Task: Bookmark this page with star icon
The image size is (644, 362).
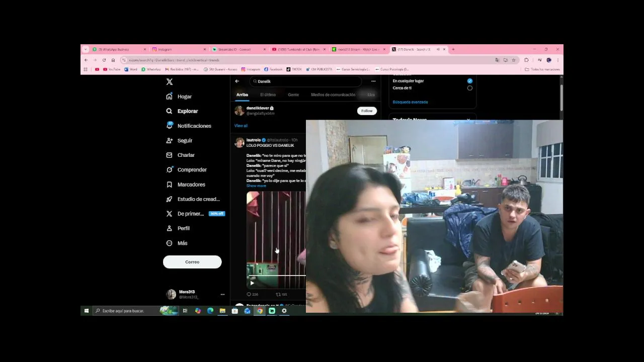Action: (514, 60)
